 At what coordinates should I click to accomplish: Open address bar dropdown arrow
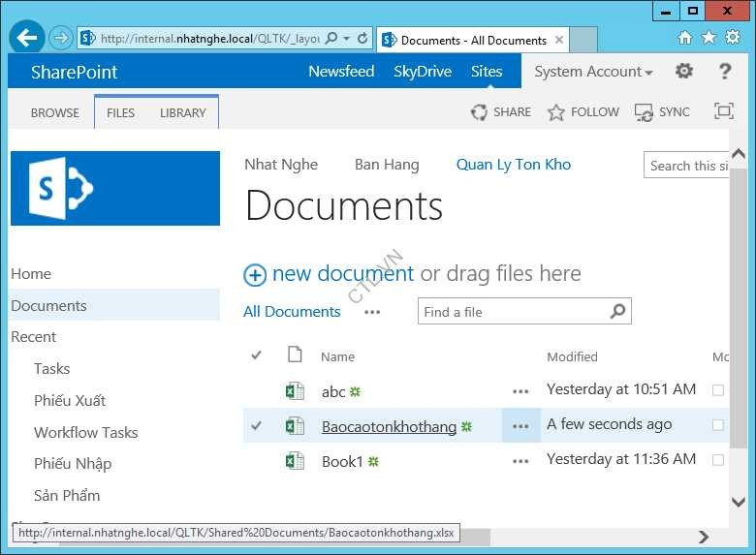tap(346, 38)
